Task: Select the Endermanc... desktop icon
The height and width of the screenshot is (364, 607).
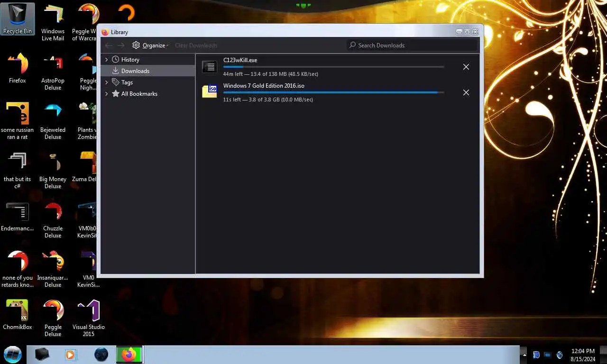Action: click(18, 216)
